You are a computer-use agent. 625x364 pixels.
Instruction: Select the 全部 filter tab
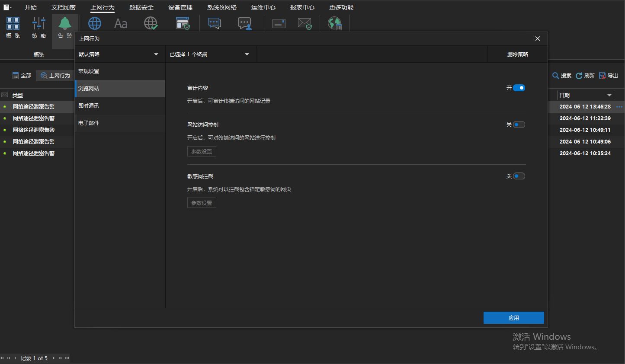pos(22,76)
